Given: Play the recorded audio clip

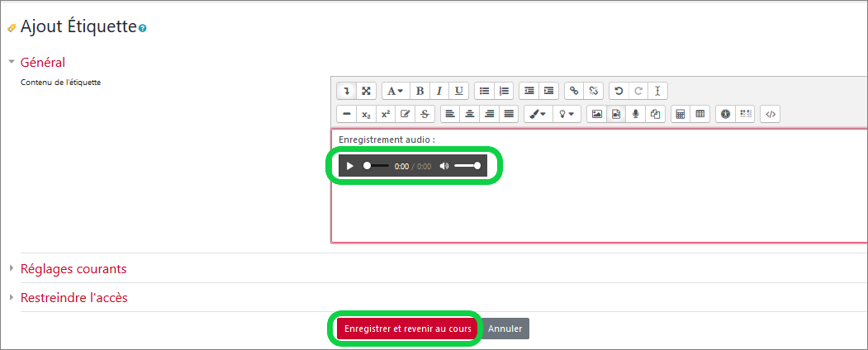Looking at the screenshot, I should click(350, 166).
